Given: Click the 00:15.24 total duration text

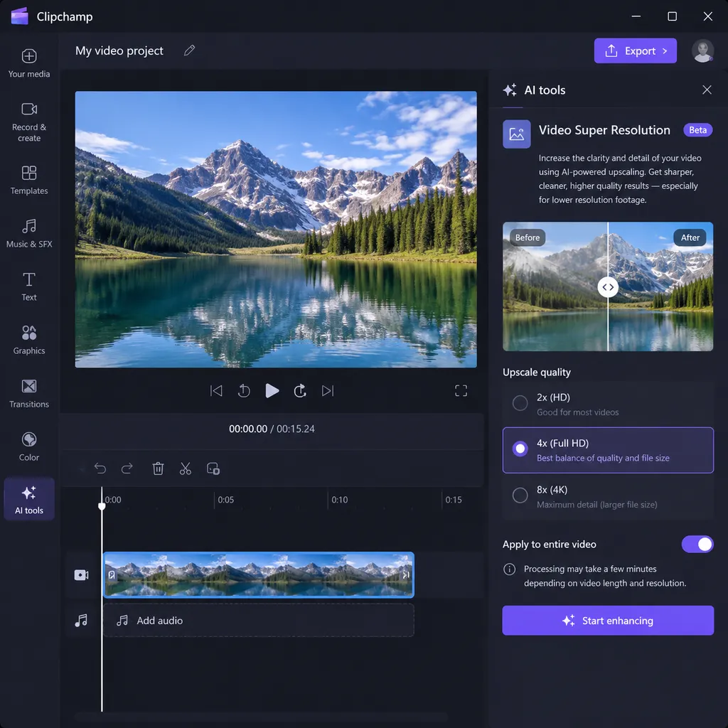Looking at the screenshot, I should point(296,429).
